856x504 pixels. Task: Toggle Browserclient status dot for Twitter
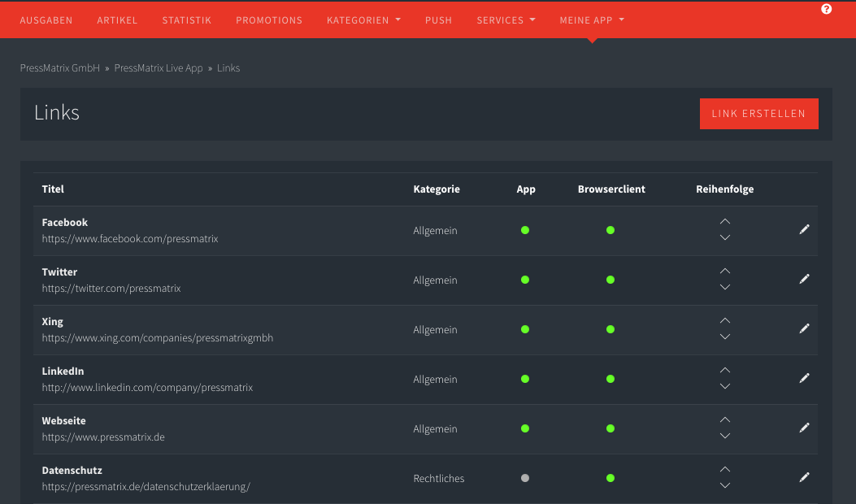[x=610, y=280]
